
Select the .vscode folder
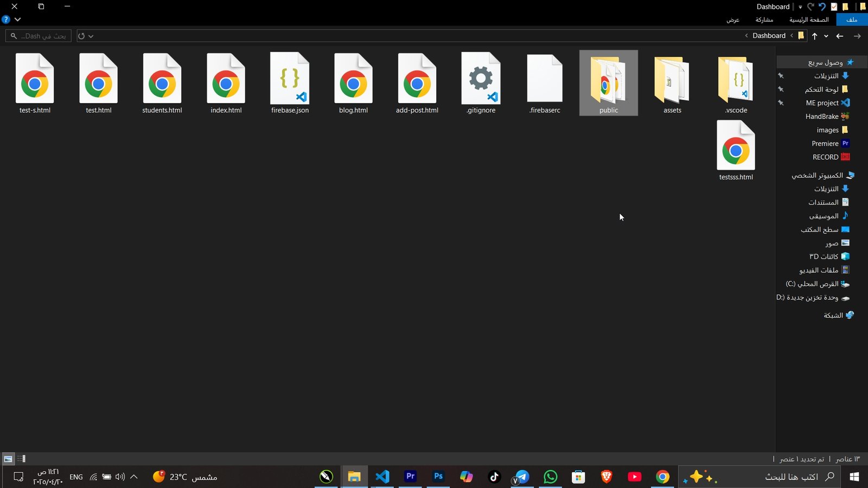pos(736,84)
